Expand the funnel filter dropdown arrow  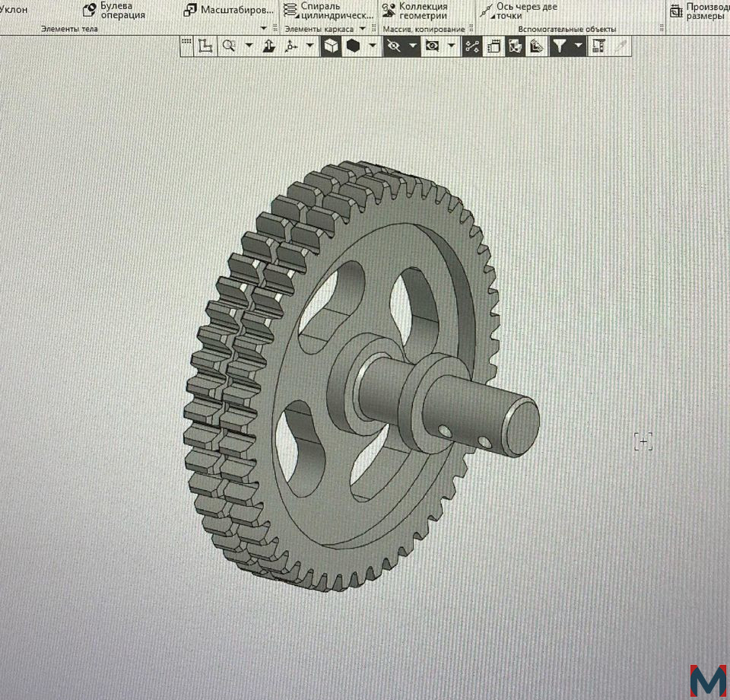tap(578, 46)
